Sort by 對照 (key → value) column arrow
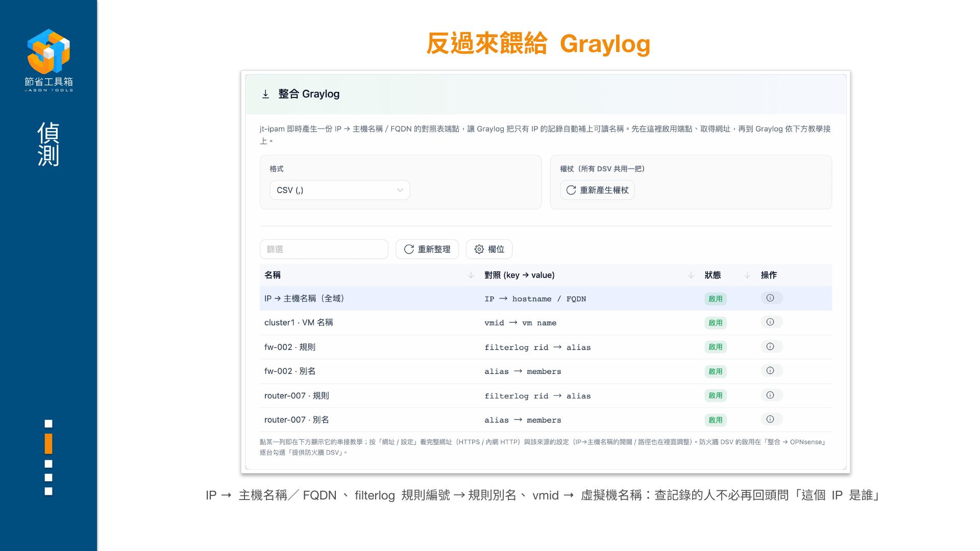The image size is (980, 551). (x=691, y=275)
